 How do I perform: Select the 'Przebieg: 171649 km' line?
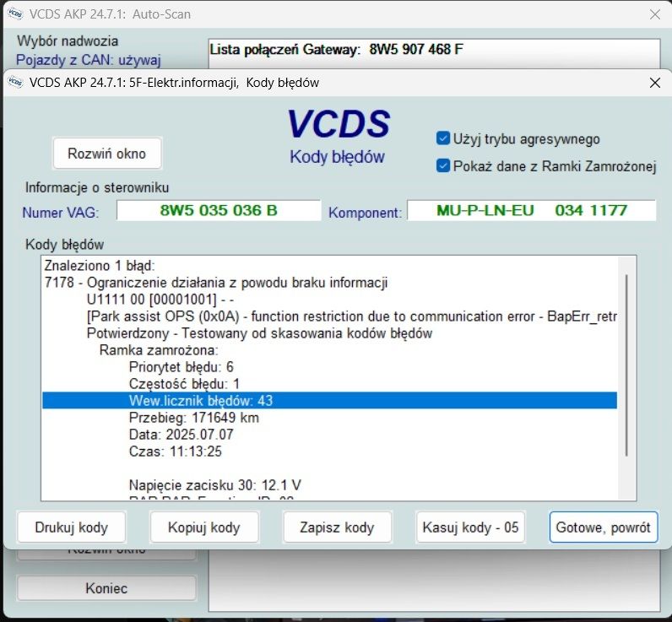(x=329, y=418)
